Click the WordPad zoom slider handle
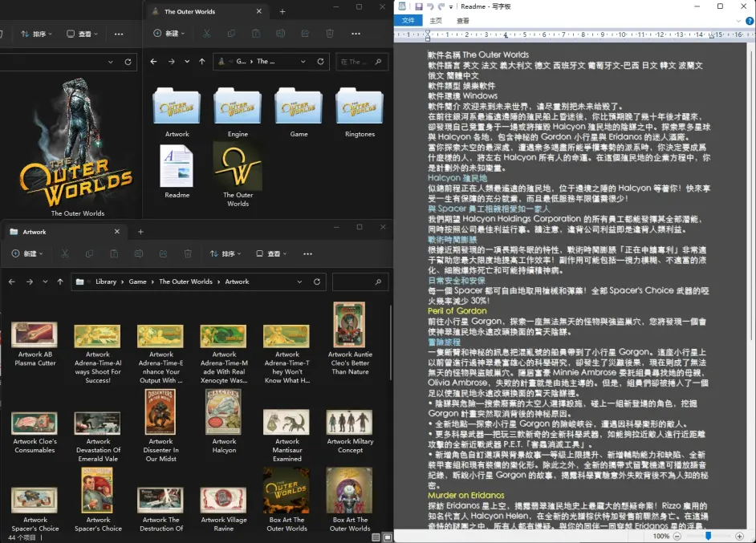Viewport: 756px width, 543px height. [x=709, y=536]
